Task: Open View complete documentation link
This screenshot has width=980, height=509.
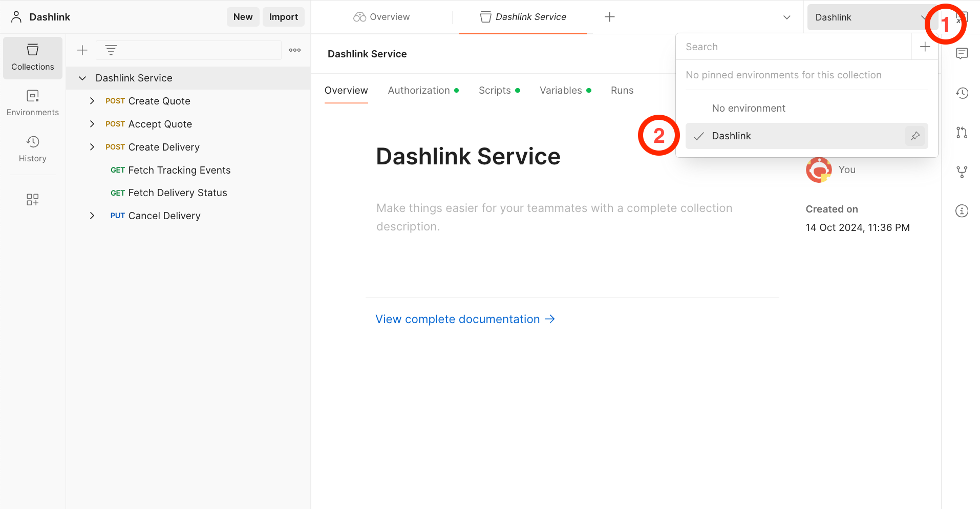Action: 458,319
